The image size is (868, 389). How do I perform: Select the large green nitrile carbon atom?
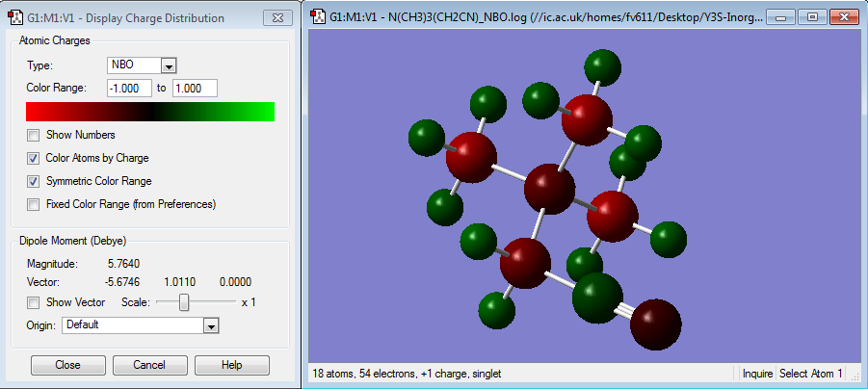597,298
